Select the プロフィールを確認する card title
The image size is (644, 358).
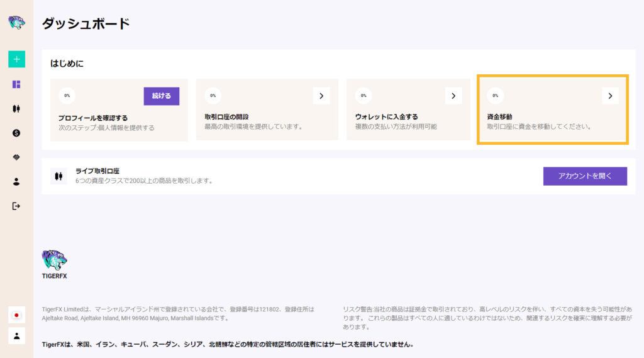(93, 118)
